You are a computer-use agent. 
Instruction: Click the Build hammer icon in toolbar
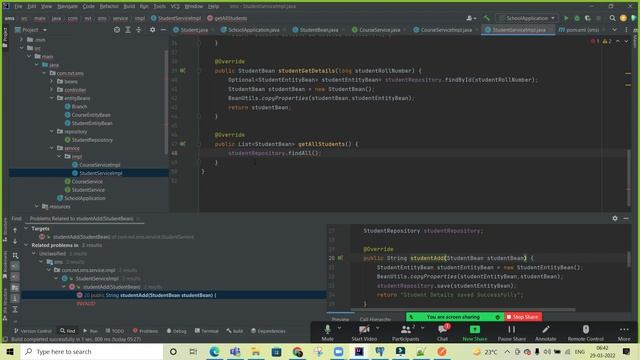point(487,18)
